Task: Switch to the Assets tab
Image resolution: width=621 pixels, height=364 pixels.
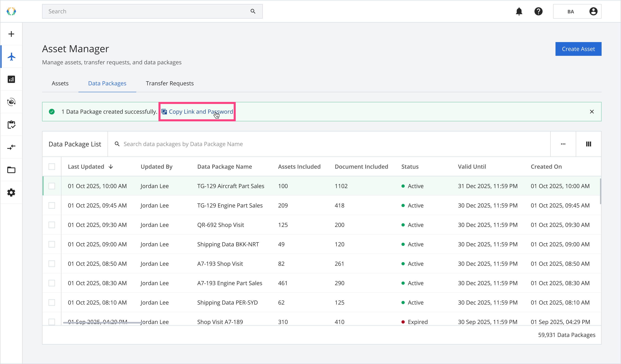Action: coord(60,83)
